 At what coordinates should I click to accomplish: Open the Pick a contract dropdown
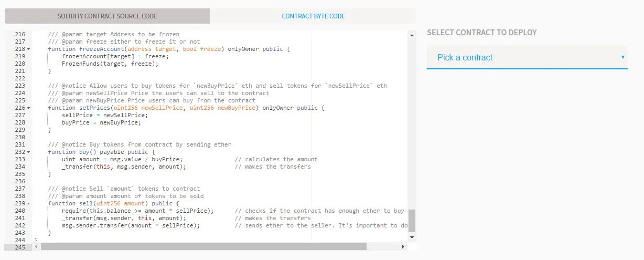(527, 57)
